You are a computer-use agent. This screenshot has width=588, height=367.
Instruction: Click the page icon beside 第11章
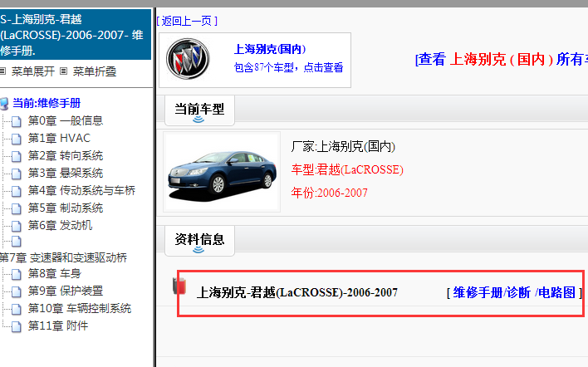[x=16, y=326]
